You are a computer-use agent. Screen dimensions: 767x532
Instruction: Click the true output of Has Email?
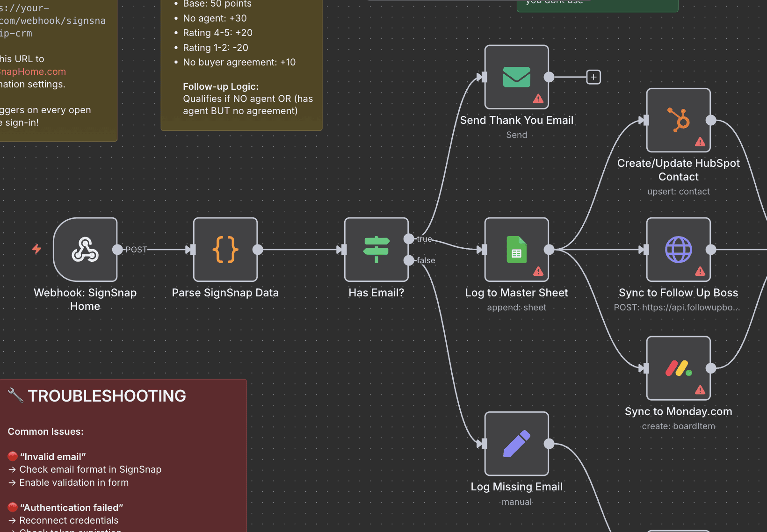409,239
